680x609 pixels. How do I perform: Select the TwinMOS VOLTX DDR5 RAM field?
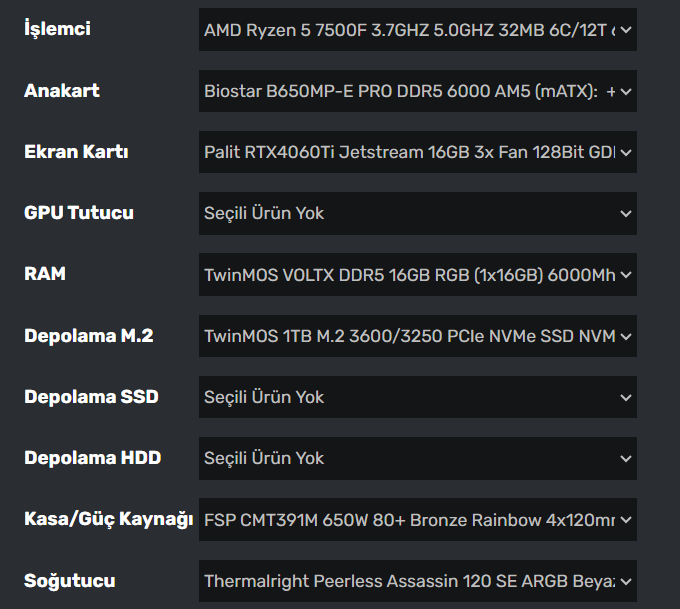pyautogui.click(x=410, y=274)
